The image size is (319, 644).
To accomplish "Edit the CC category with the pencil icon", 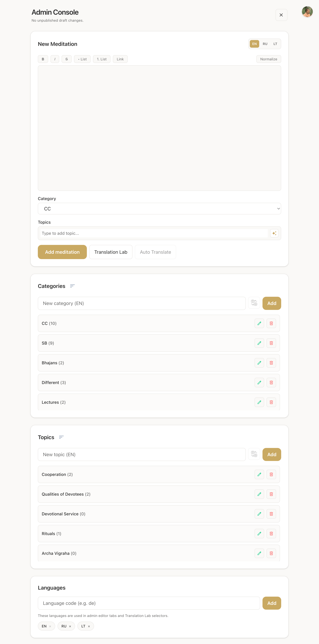I will (x=259, y=323).
